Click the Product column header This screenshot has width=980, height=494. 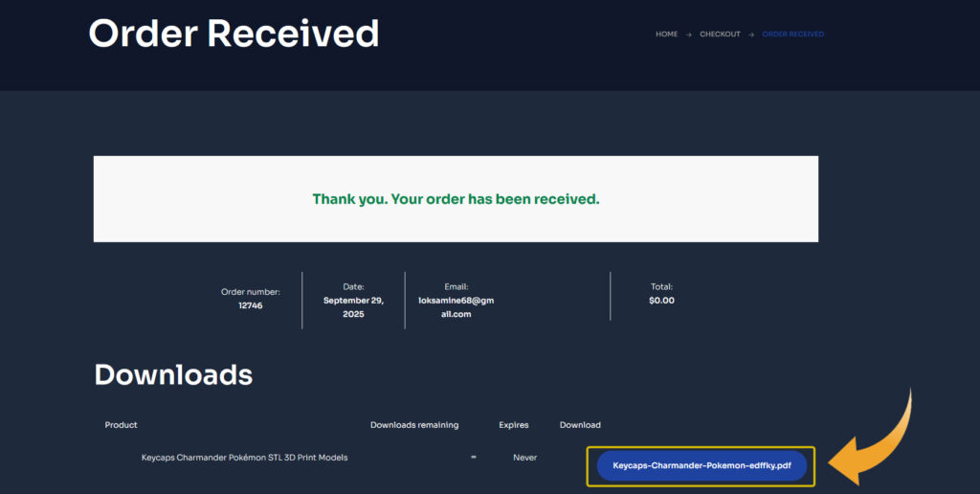[x=121, y=425]
